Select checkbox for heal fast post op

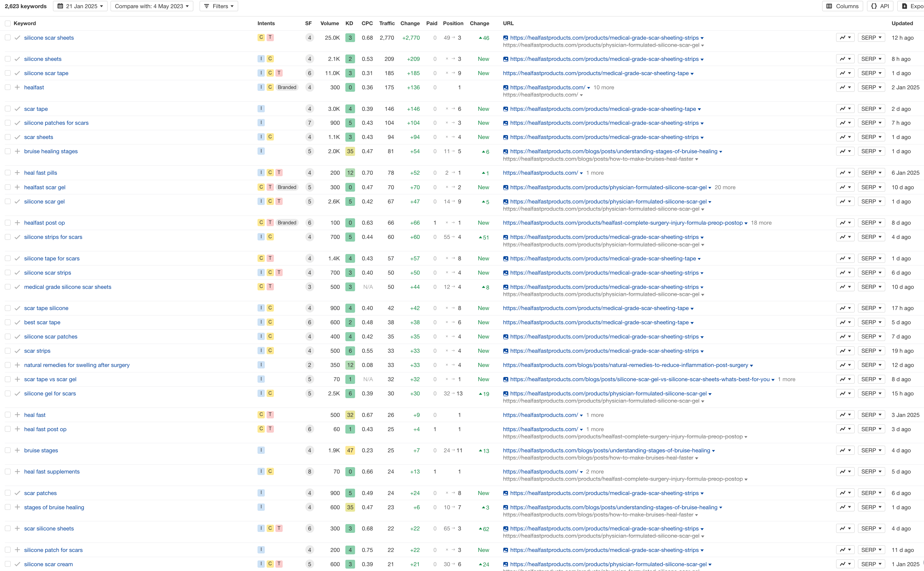click(x=8, y=429)
